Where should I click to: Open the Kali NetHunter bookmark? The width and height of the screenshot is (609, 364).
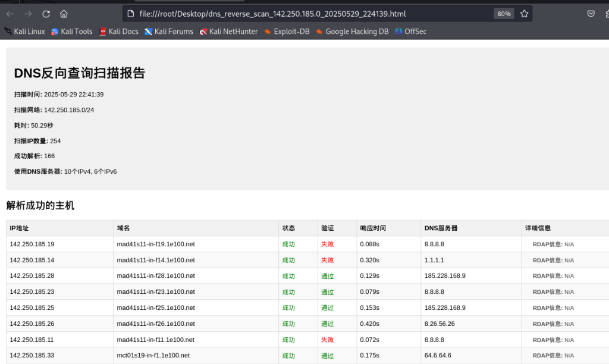coord(228,32)
